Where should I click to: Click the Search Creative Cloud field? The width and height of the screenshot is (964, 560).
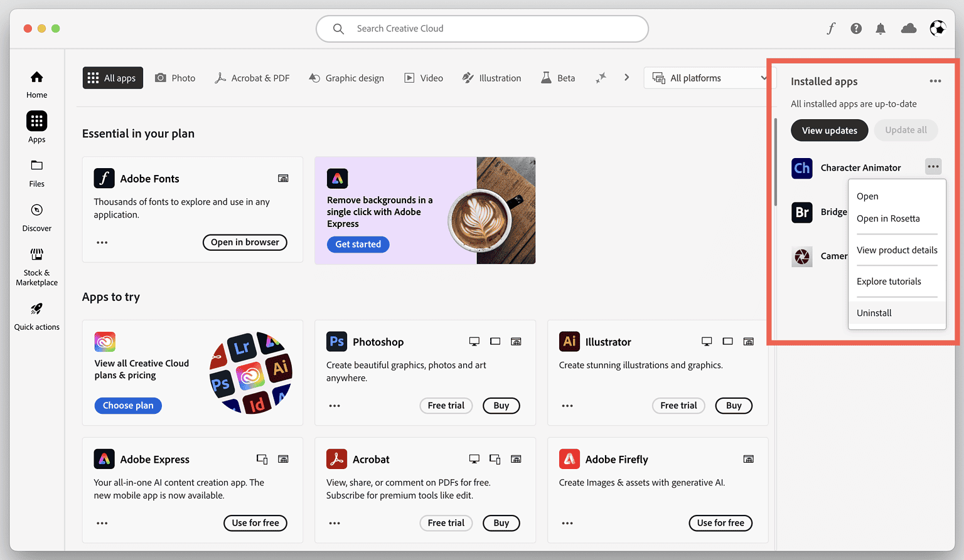[482, 28]
